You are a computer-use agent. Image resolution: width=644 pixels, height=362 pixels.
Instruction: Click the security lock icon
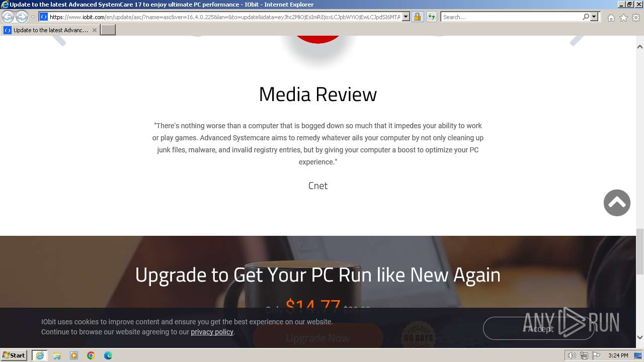coord(418,17)
